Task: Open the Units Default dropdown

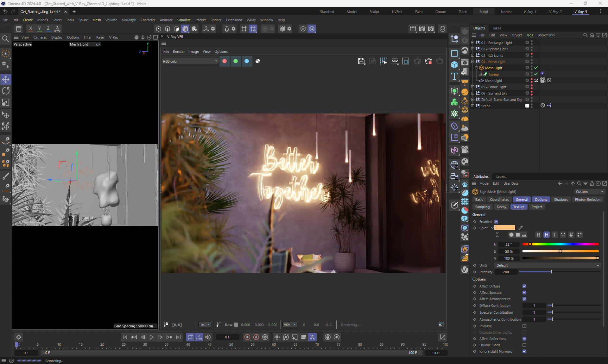Action: [547, 265]
